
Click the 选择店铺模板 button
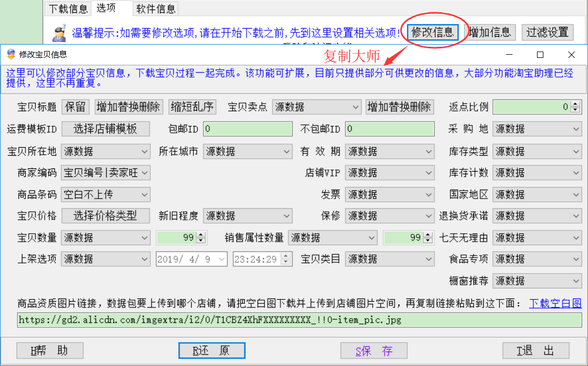click(x=105, y=129)
